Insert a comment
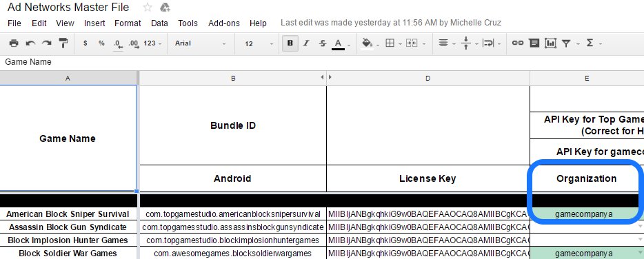Image resolution: width=644 pixels, height=259 pixels. pyautogui.click(x=534, y=43)
